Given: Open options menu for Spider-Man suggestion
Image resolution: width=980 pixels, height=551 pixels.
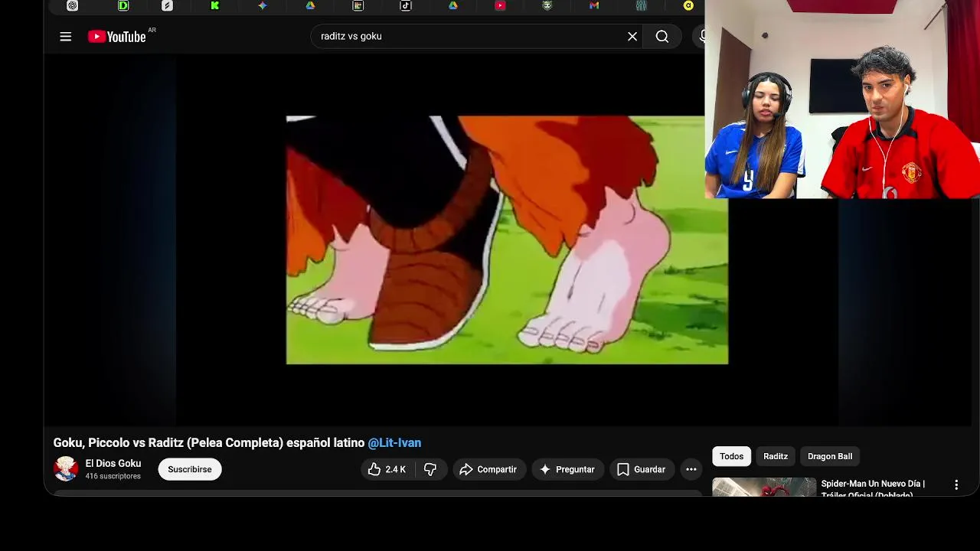Looking at the screenshot, I should [x=955, y=484].
